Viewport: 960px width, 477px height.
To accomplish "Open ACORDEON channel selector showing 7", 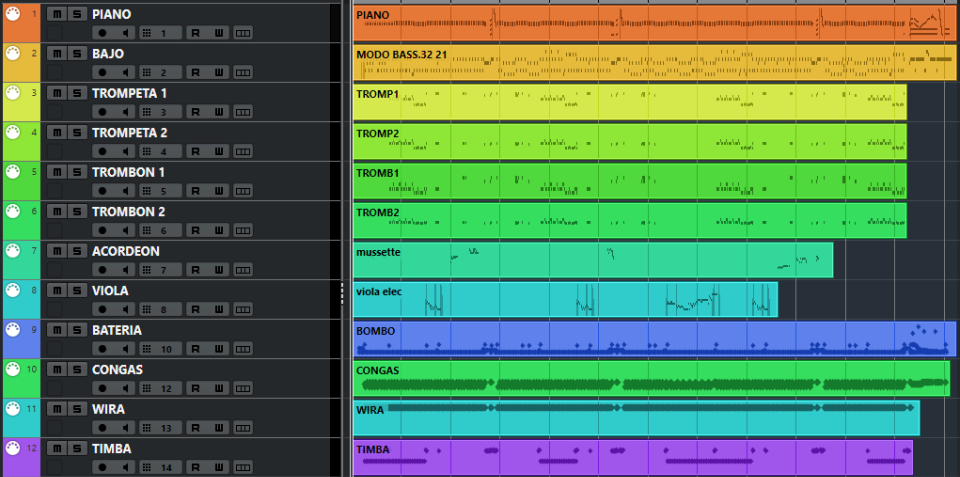I will 160,270.
